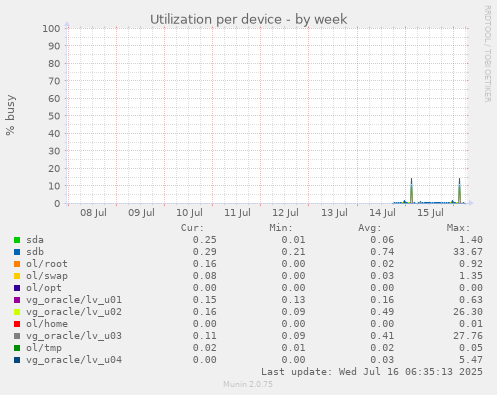Click the 11 Jul axis label
The width and height of the screenshot is (497, 395).
(237, 213)
